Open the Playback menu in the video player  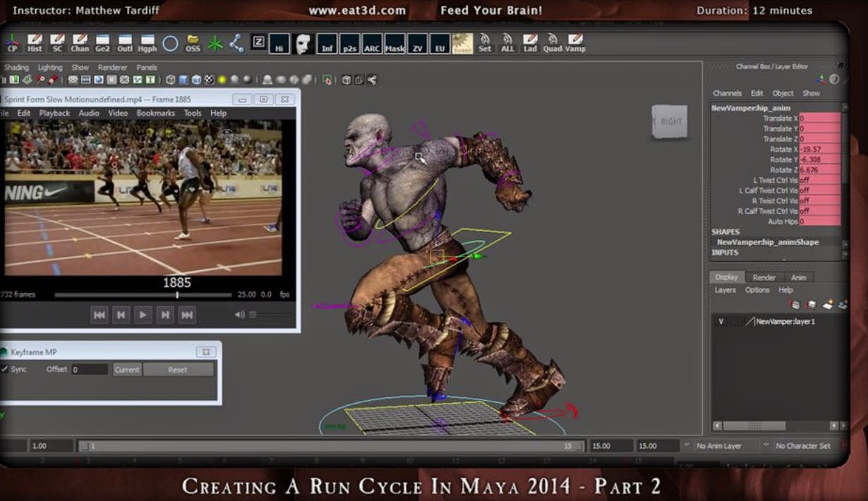[55, 112]
